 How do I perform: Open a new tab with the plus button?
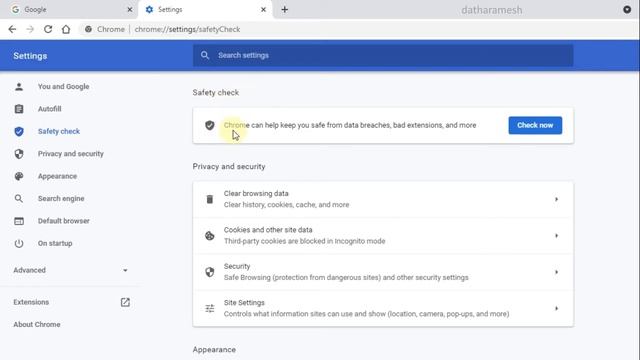284,9
